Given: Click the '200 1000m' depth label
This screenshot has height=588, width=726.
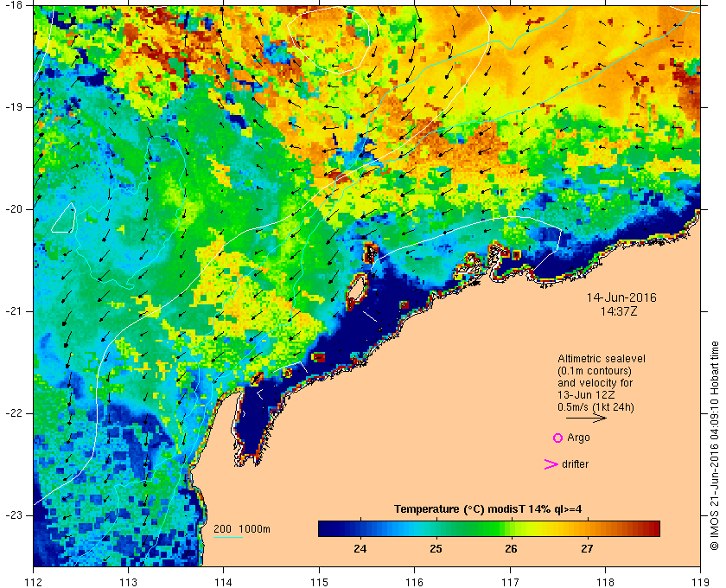Looking at the screenshot, I should (x=242, y=529).
